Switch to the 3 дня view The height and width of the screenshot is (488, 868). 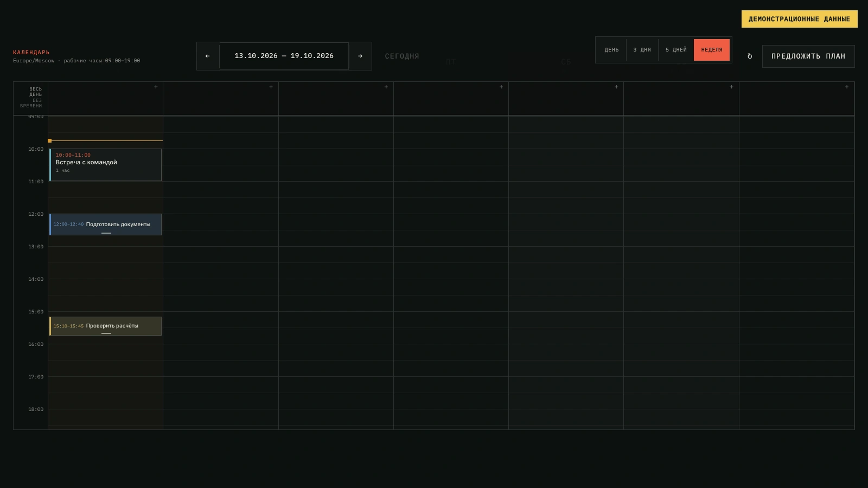(x=642, y=50)
